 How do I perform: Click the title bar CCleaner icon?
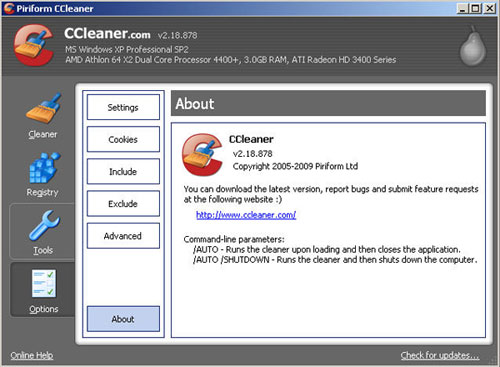point(9,8)
